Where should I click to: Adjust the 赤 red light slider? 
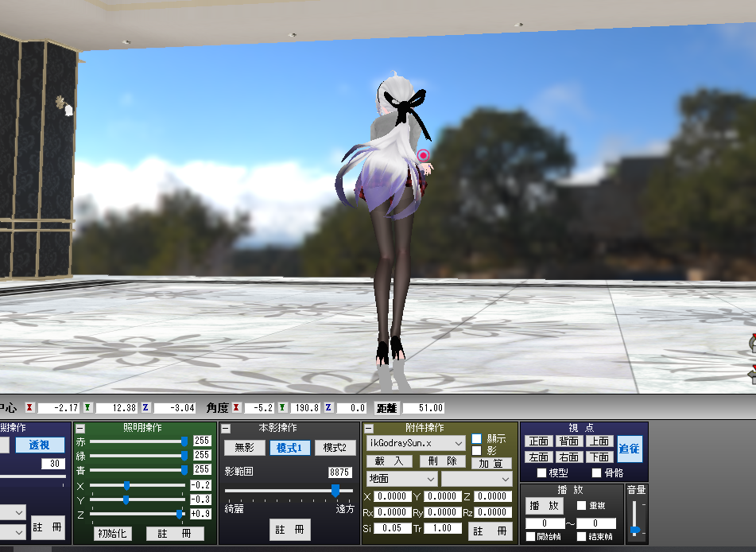click(x=184, y=441)
